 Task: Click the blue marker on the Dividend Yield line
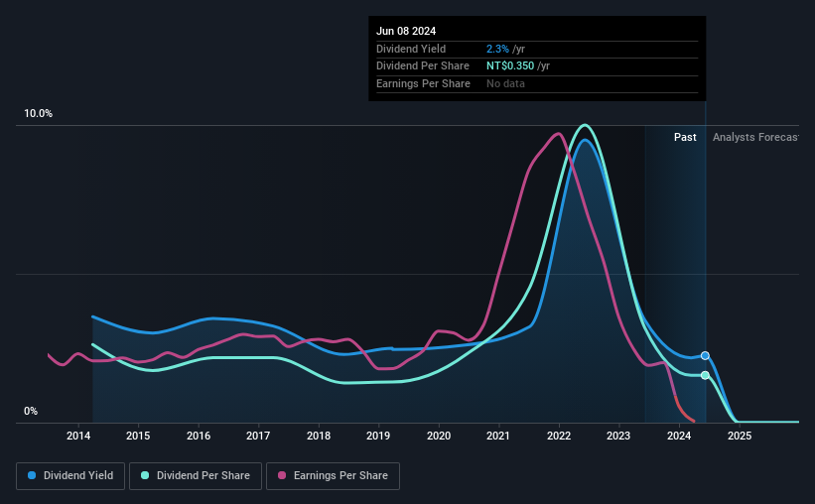(705, 356)
